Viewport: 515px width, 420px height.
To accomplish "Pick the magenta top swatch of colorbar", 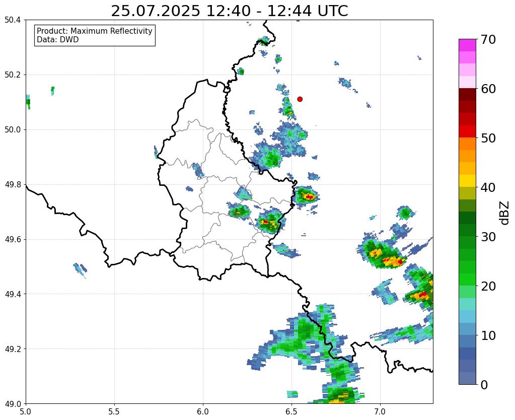I will (x=467, y=45).
